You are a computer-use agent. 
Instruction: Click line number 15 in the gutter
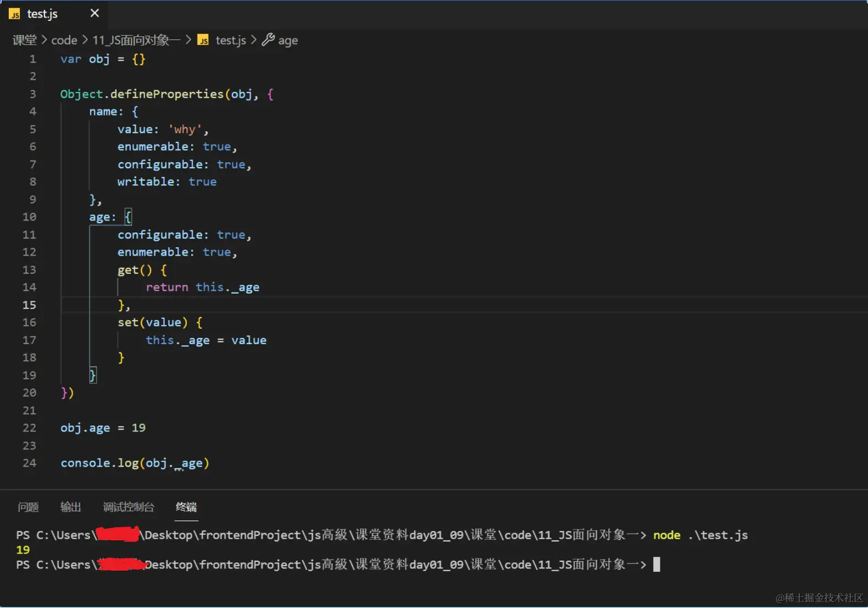tap(30, 305)
